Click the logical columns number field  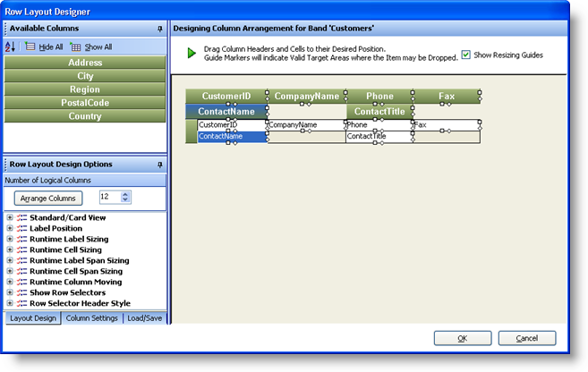tap(108, 197)
